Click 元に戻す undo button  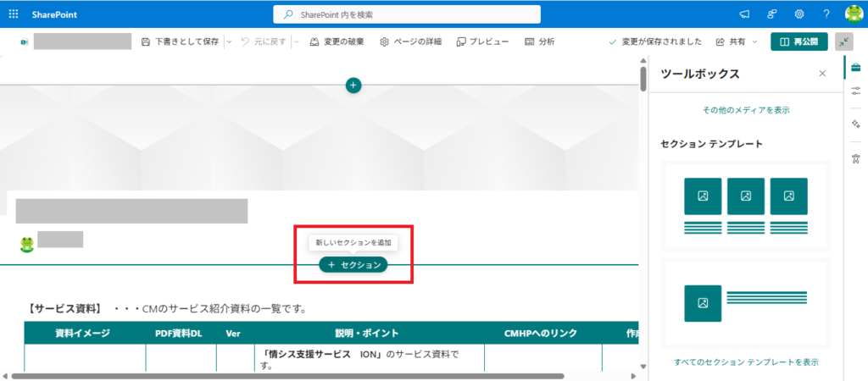[264, 41]
